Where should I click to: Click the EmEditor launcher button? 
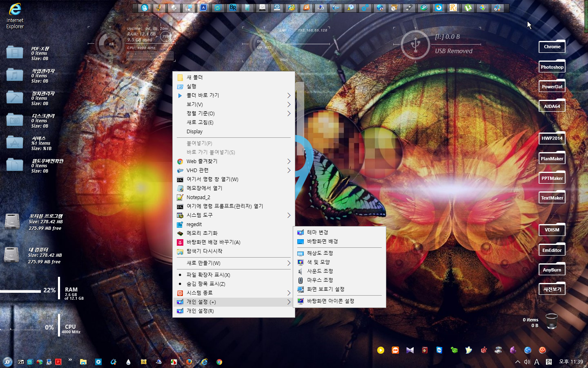(552, 250)
